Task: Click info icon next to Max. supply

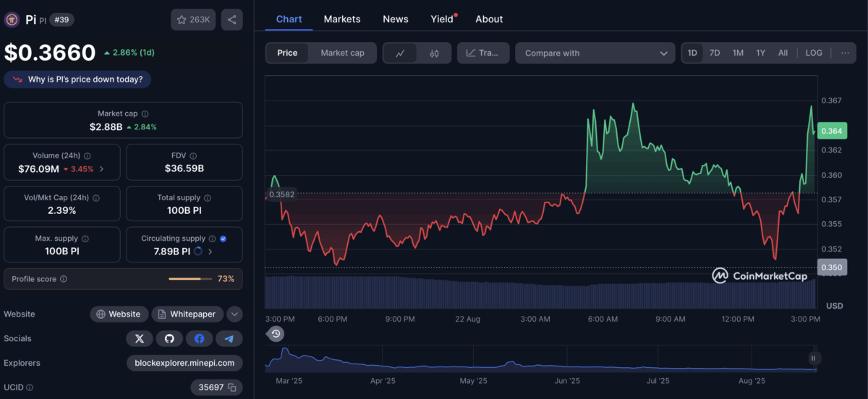Action: (85, 239)
